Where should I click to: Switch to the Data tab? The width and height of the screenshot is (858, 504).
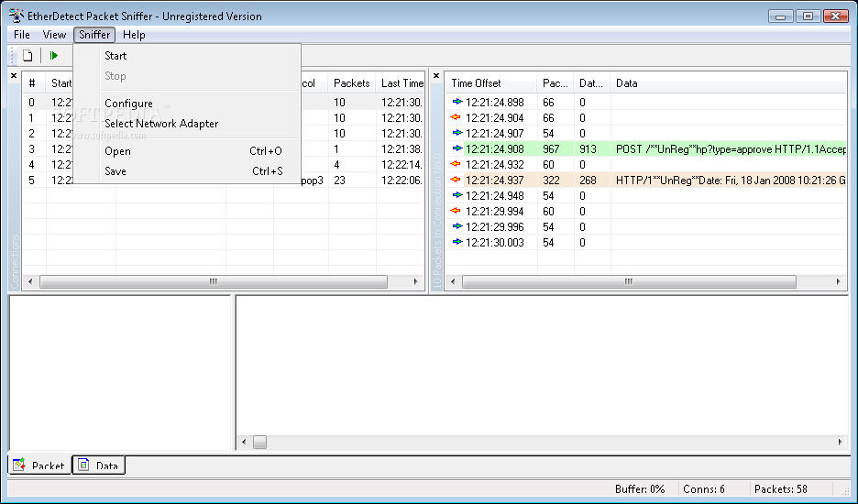tap(98, 466)
